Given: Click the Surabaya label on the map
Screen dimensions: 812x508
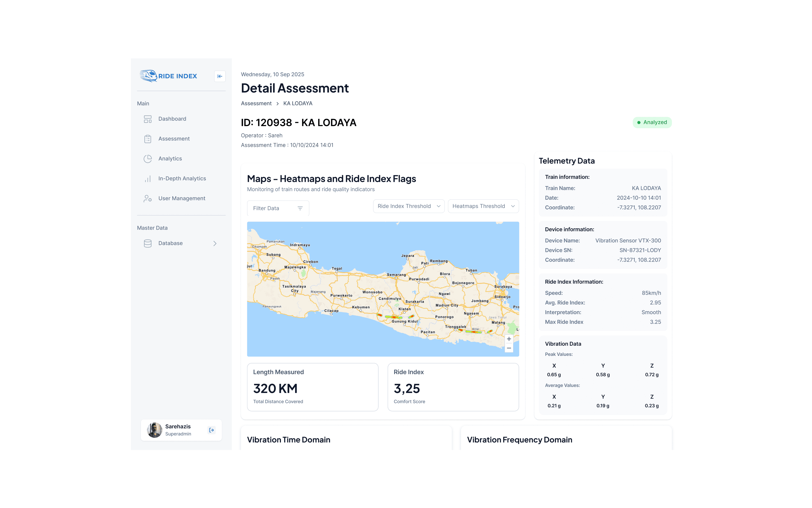Looking at the screenshot, I should [503, 287].
